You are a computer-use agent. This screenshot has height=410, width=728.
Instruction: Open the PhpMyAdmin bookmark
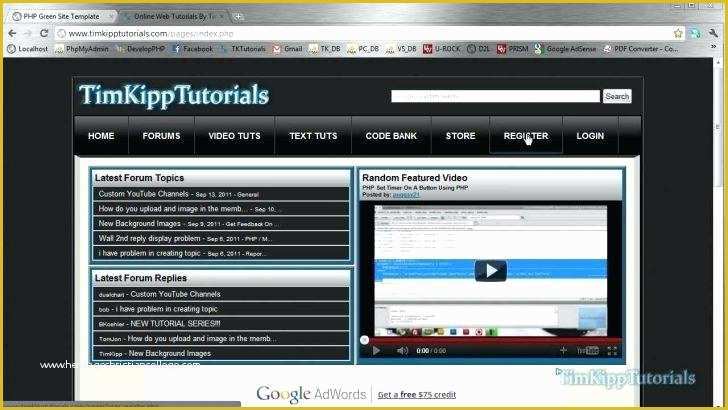82,49
